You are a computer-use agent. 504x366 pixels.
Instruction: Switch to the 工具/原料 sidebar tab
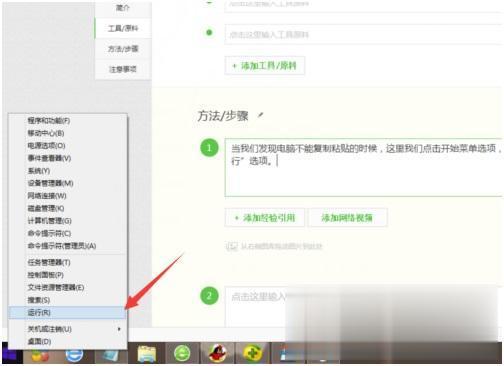[x=123, y=28]
